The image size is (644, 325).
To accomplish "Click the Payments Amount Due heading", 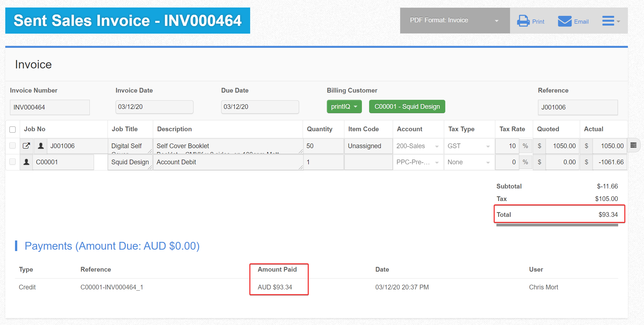I will click(x=112, y=246).
